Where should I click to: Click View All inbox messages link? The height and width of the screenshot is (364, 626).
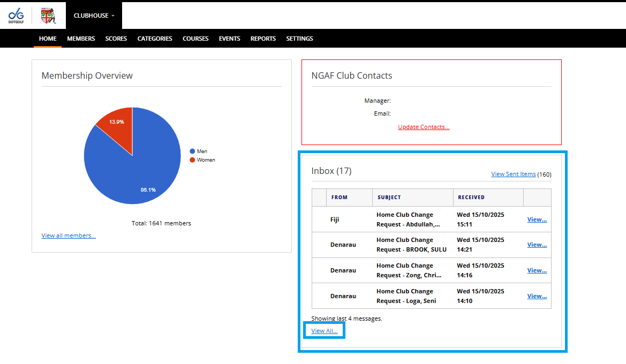(324, 331)
